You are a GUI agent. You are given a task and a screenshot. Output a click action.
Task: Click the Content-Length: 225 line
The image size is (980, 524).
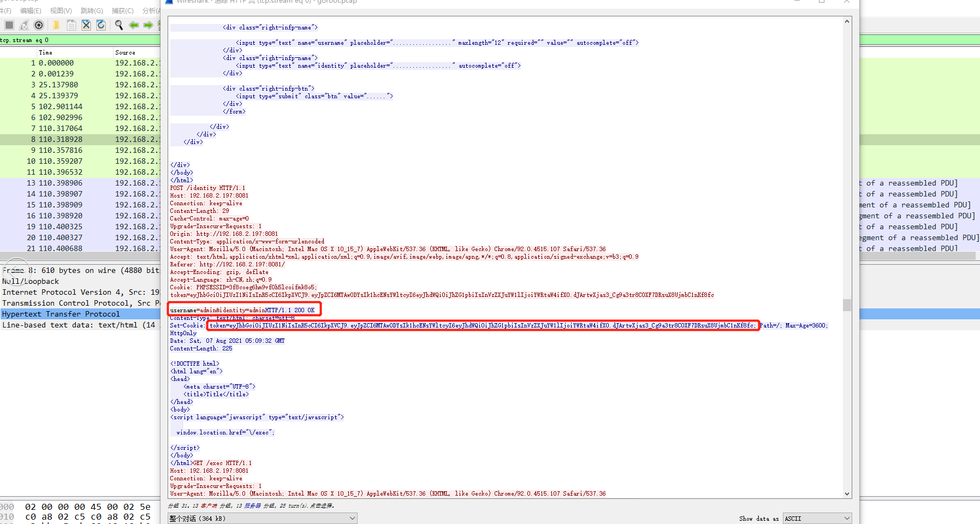(201, 348)
